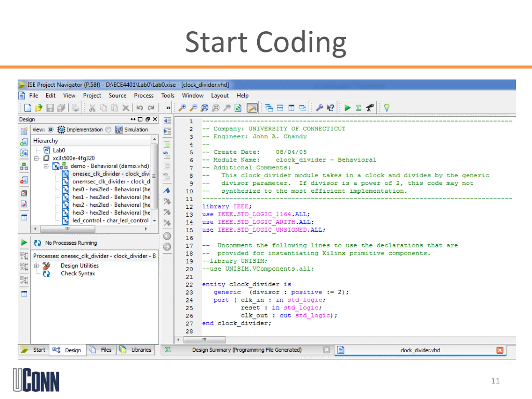
Task: Select the Implementation view radio button
Action: point(50,130)
